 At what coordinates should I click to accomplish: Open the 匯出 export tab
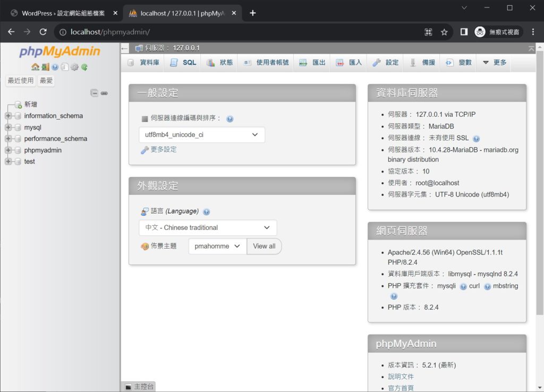[312, 63]
